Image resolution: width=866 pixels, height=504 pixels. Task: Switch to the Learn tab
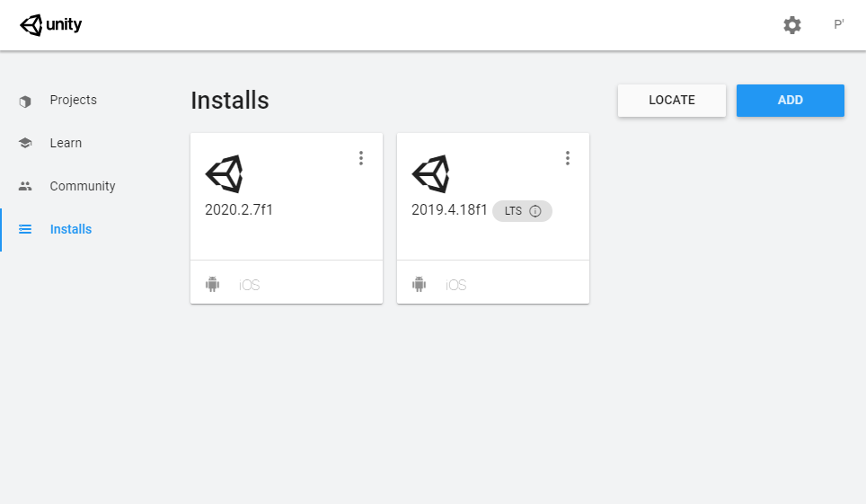[x=66, y=143]
